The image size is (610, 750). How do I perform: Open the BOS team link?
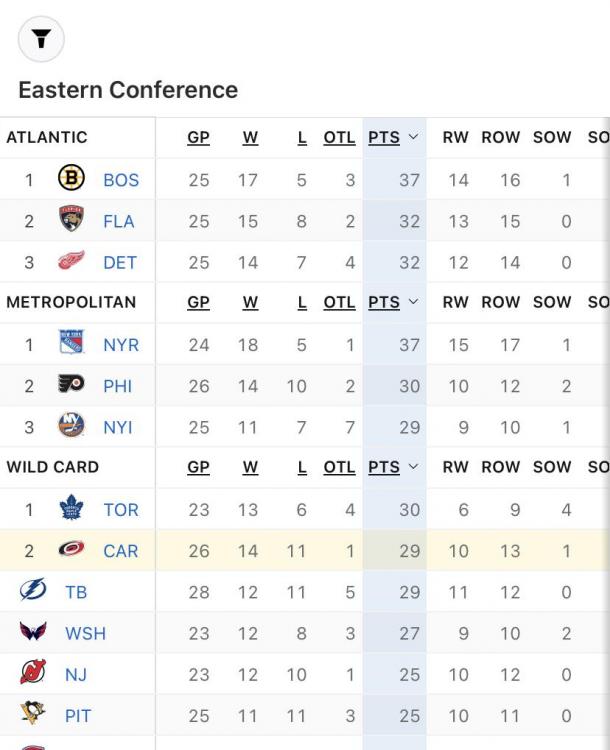[120, 181]
